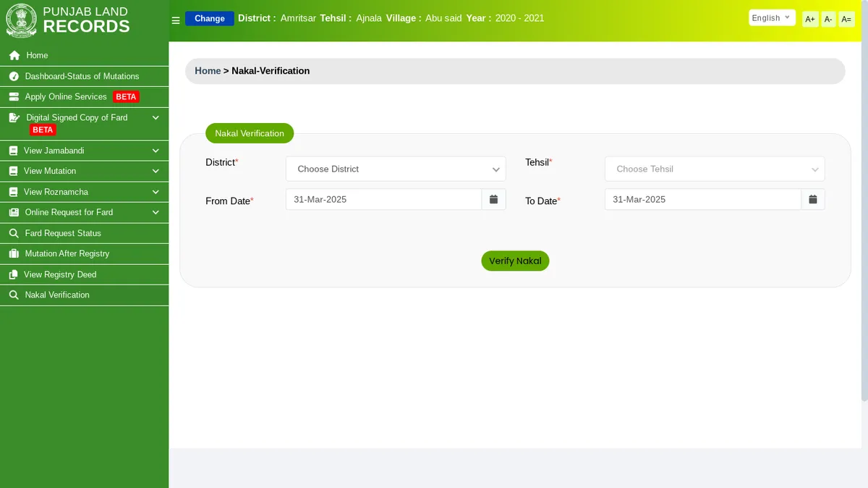
Task: Open the Choose District dropdown
Action: (396, 169)
